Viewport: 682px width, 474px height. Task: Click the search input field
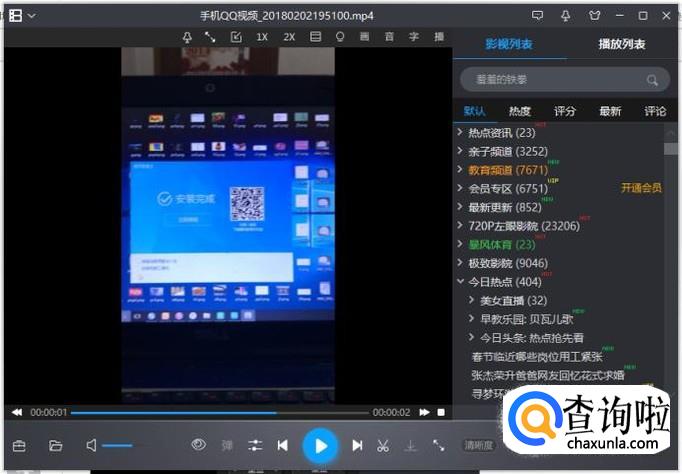click(x=565, y=80)
